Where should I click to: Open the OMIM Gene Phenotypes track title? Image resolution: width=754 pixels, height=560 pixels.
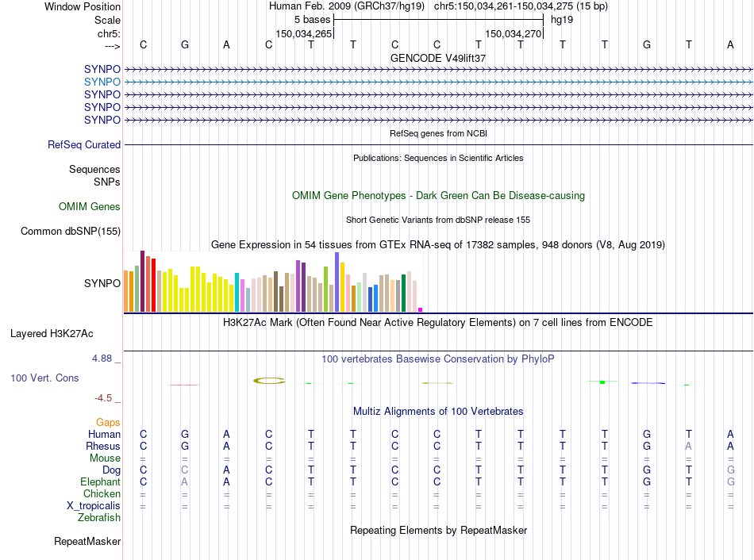pyautogui.click(x=438, y=196)
